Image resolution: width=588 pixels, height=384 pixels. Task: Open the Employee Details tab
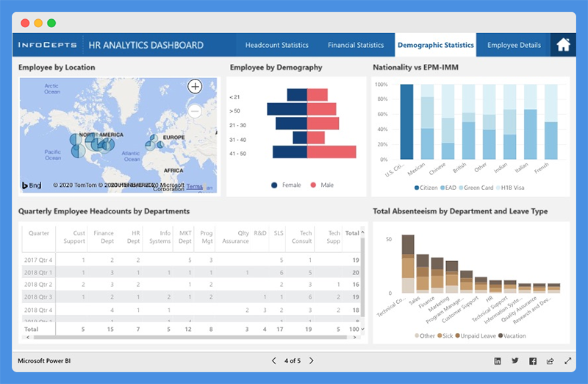point(514,45)
